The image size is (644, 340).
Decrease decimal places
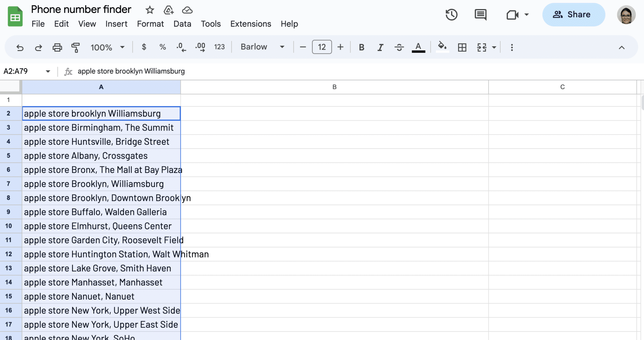(181, 47)
